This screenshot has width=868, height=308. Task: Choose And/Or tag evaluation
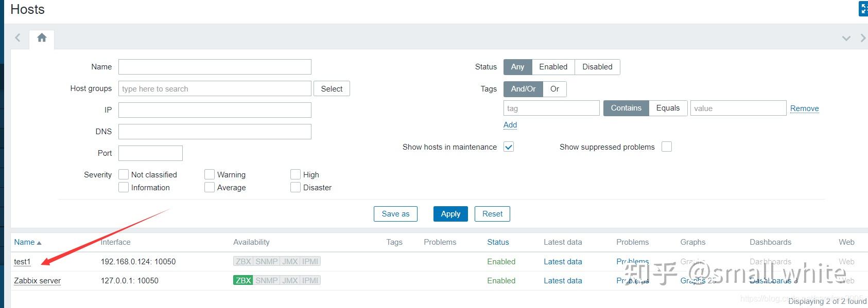coord(523,89)
